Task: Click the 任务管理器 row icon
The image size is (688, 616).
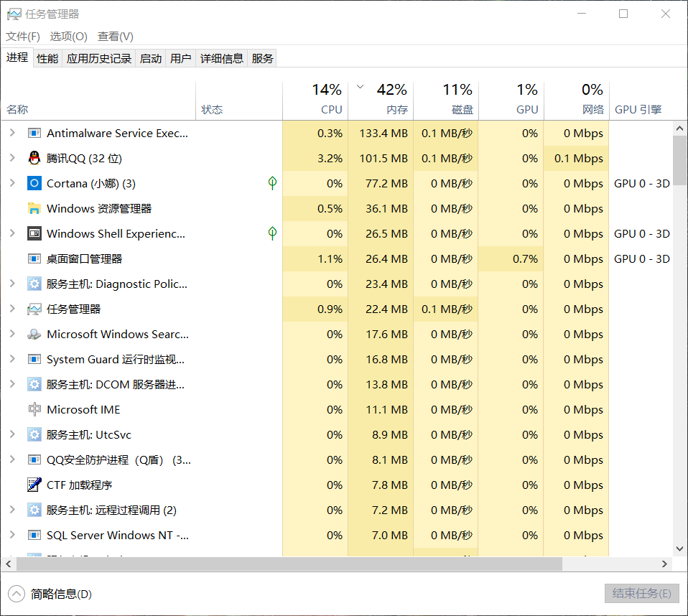Action: [34, 309]
